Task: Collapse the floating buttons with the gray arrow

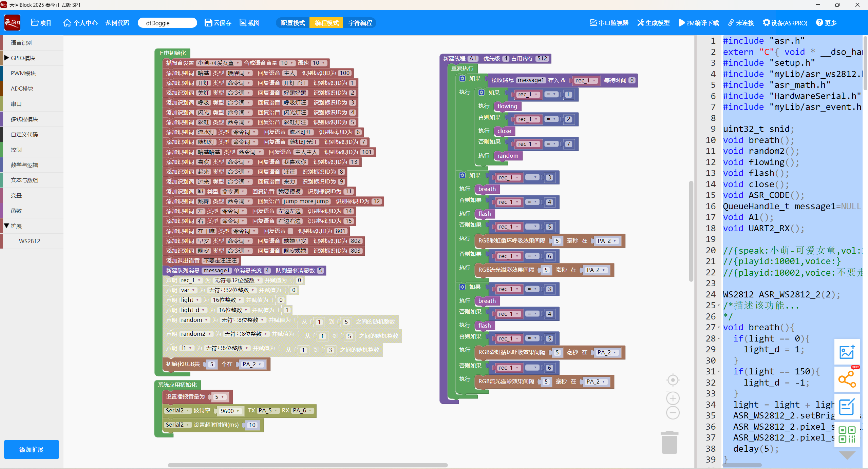Action: pos(847,455)
